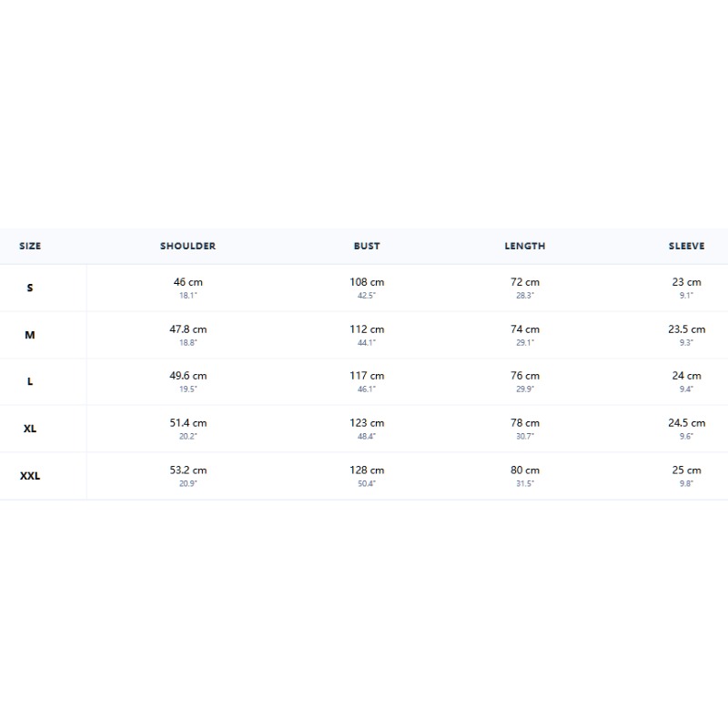Click the SHOULDER column header
This screenshot has height=728, width=728.
[188, 246]
